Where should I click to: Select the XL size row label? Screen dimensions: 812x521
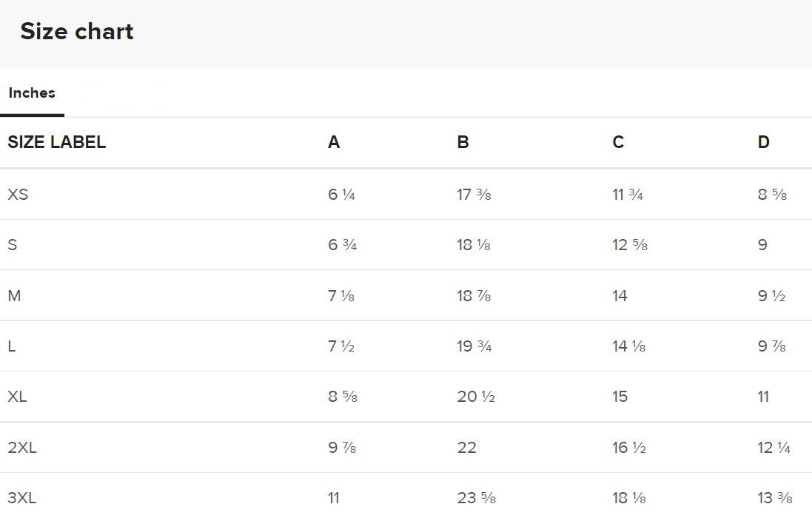(x=17, y=397)
